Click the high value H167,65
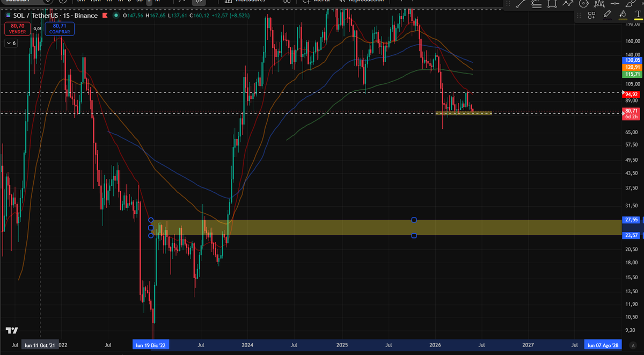The height and width of the screenshot is (355, 644). (155, 16)
